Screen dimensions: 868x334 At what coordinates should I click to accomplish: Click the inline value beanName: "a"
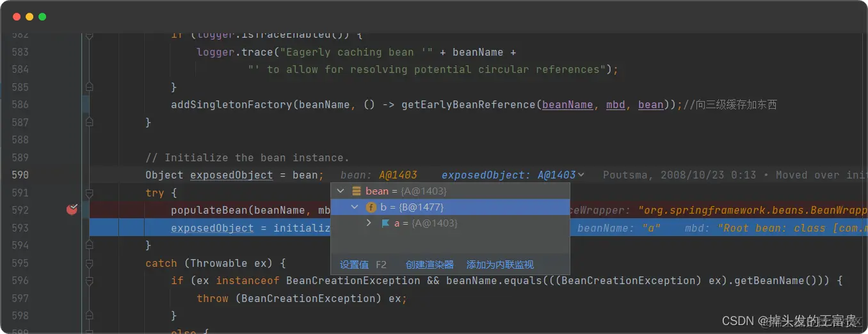pyautogui.click(x=619, y=228)
